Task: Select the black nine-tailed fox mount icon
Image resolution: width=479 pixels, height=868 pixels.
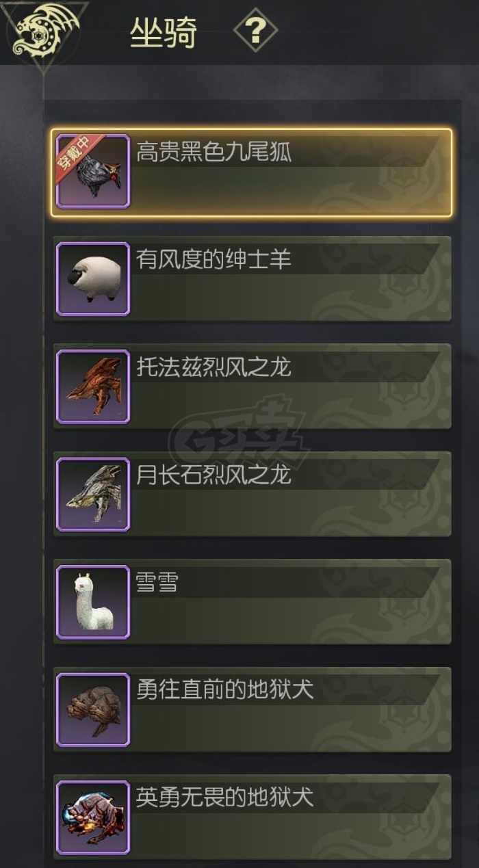Action: (x=93, y=171)
